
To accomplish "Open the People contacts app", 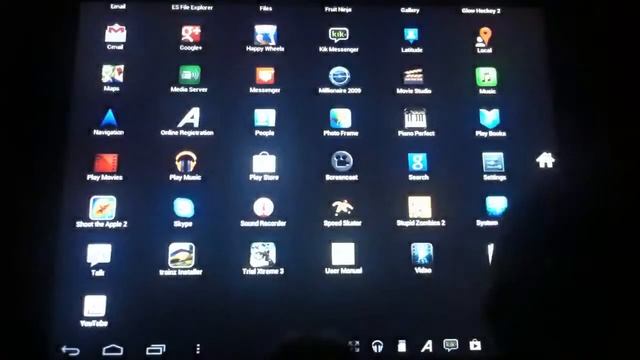I will (x=264, y=118).
